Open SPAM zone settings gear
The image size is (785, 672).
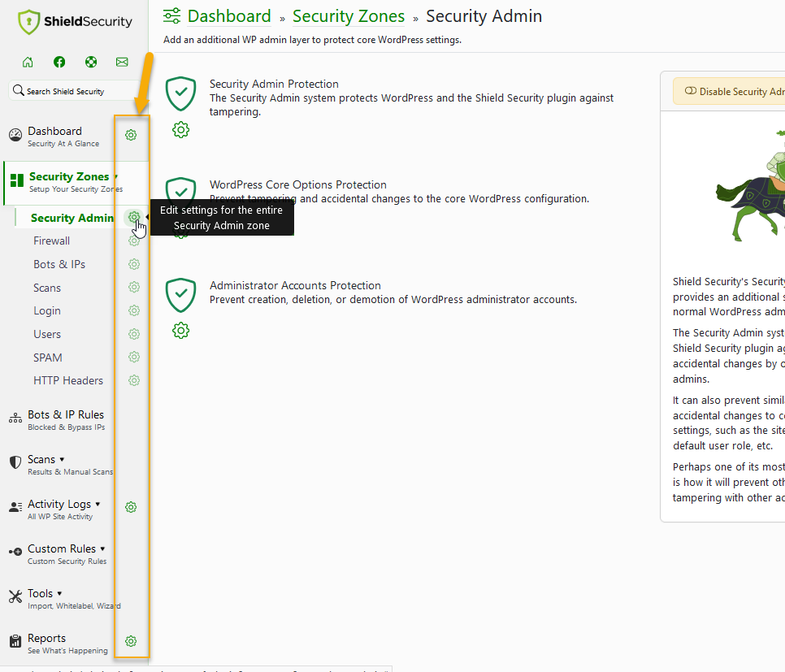point(133,357)
